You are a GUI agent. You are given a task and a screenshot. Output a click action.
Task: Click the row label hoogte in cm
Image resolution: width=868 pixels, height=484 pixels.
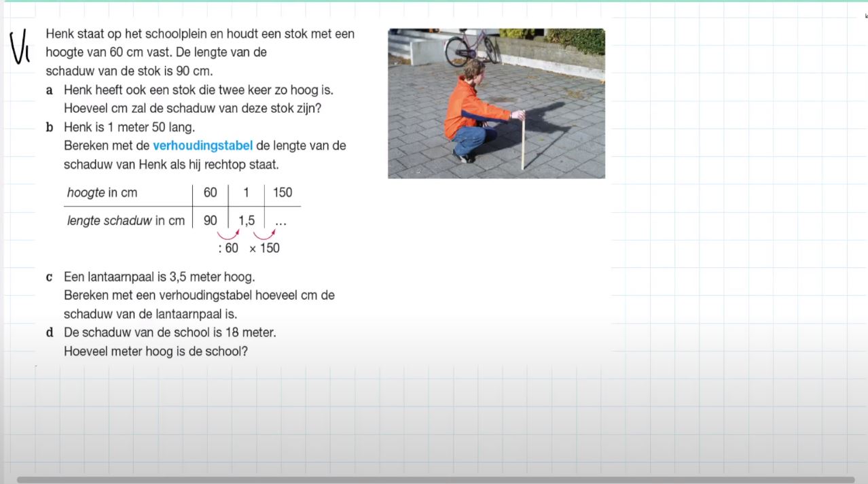pos(102,192)
